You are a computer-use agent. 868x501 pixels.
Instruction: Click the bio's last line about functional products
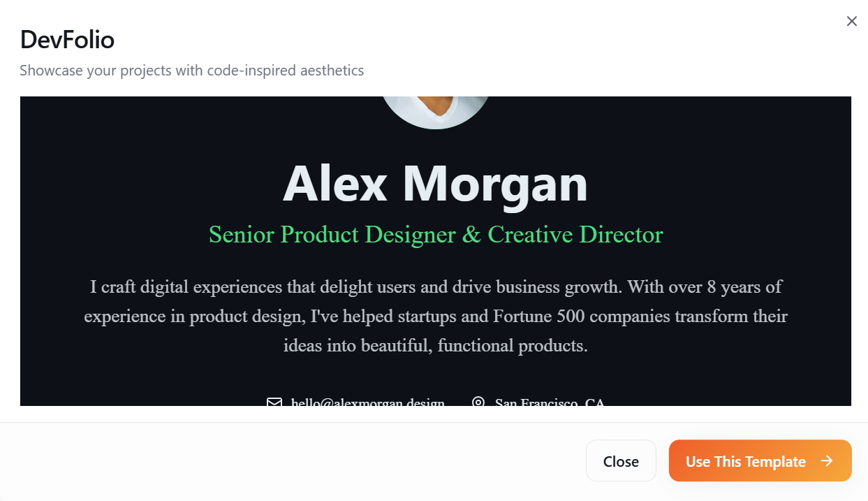435,346
